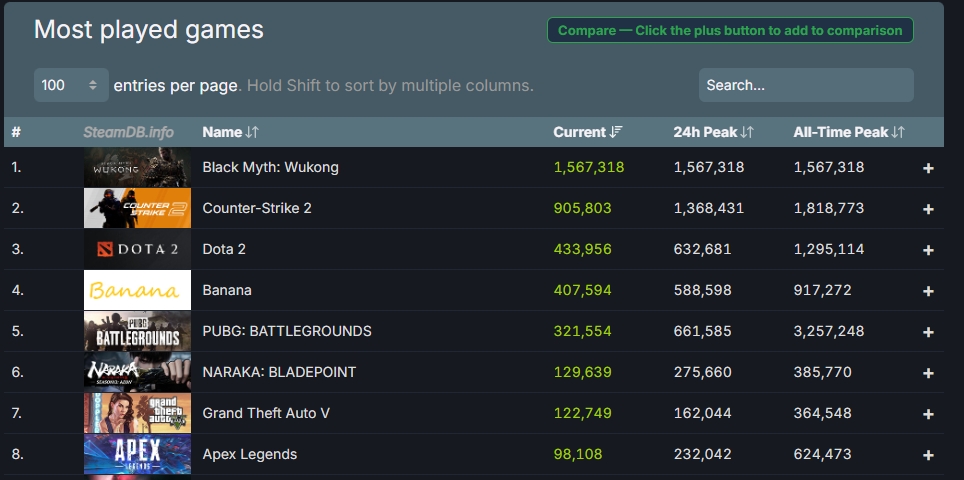Screen dimensions: 964x480
Task: Click 24h peak value 275,660
Action: [703, 372]
